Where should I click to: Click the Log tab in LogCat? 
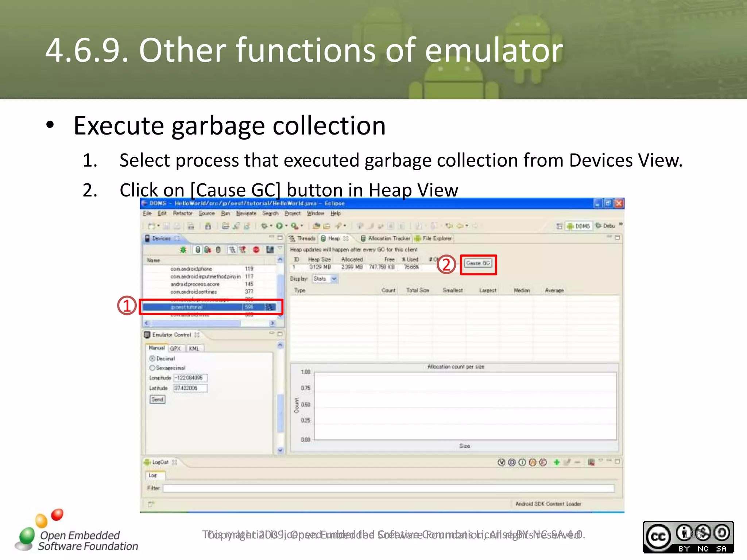(x=156, y=475)
